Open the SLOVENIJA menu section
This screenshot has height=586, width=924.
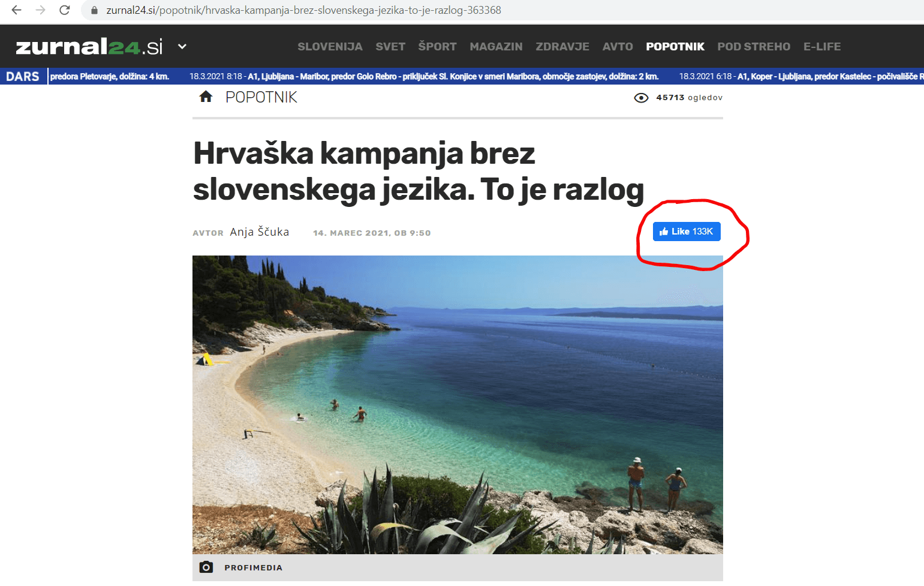click(330, 47)
